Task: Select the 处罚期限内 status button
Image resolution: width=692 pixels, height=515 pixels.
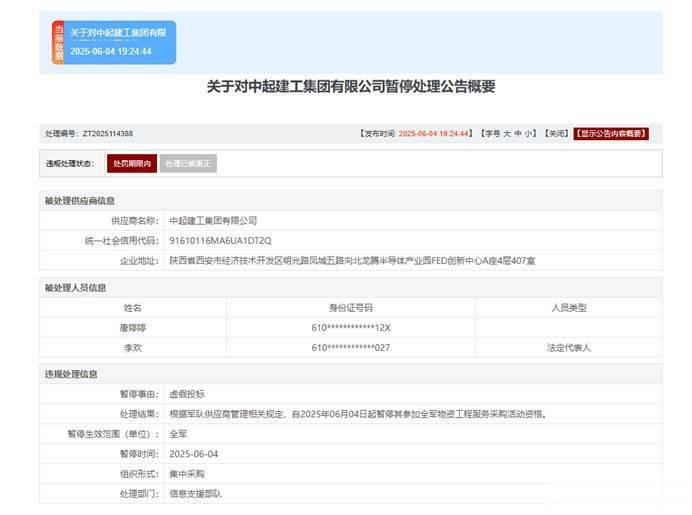Action: pyautogui.click(x=132, y=164)
